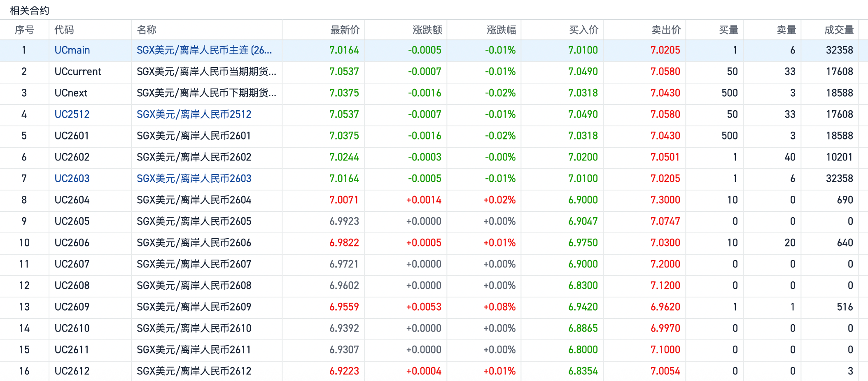
Task: Sort by the 最新价 column header
Action: tap(345, 30)
